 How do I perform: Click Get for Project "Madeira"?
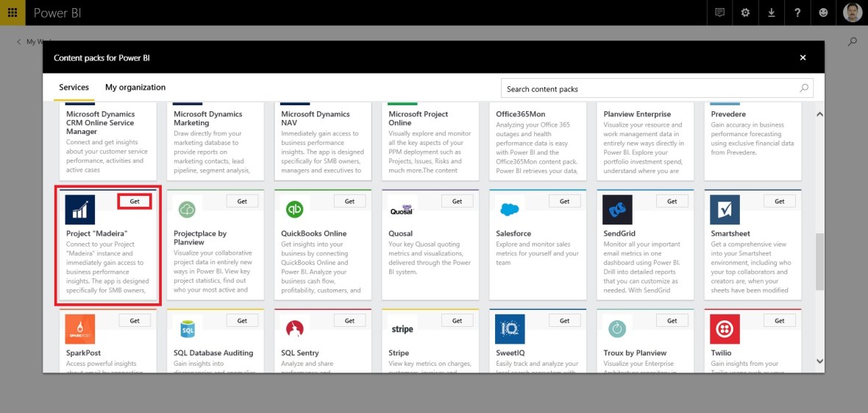pos(135,201)
